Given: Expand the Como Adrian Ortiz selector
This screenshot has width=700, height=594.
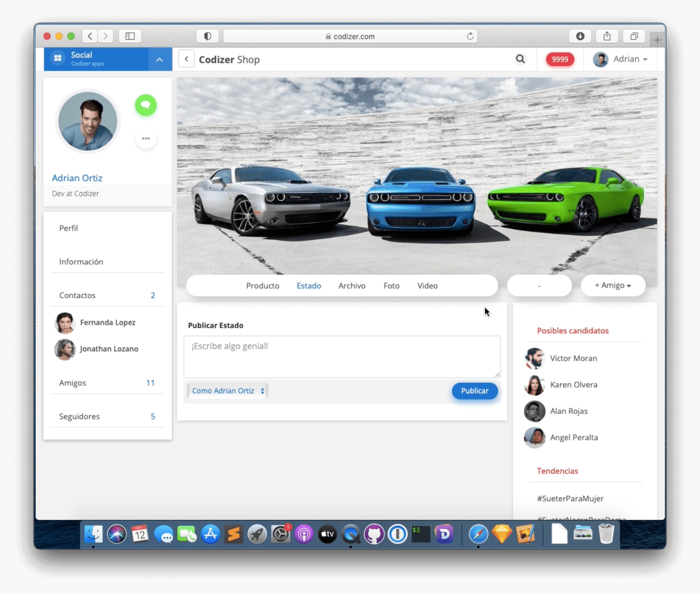Looking at the screenshot, I should point(226,390).
